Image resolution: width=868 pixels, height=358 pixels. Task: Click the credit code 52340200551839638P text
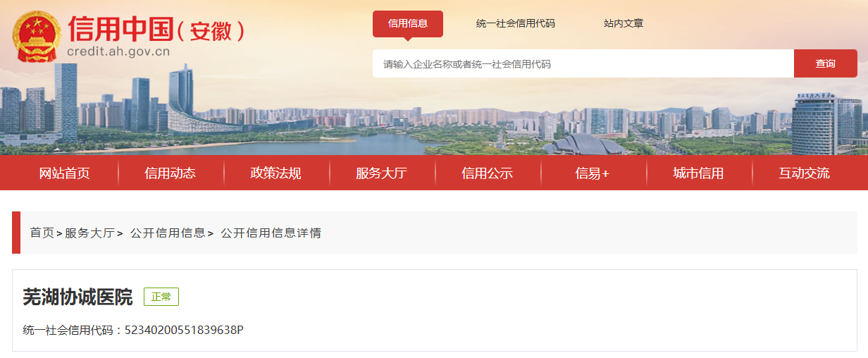[184, 330]
